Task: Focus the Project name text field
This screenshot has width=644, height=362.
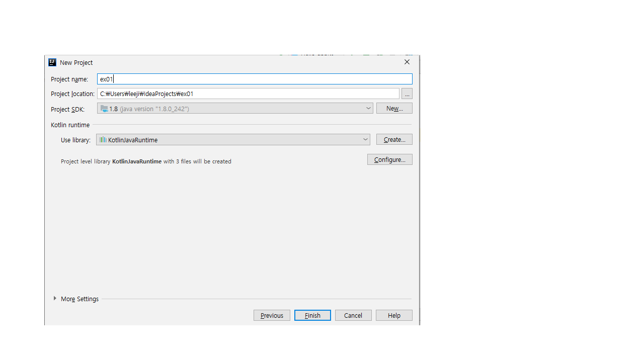Action: pos(255,79)
